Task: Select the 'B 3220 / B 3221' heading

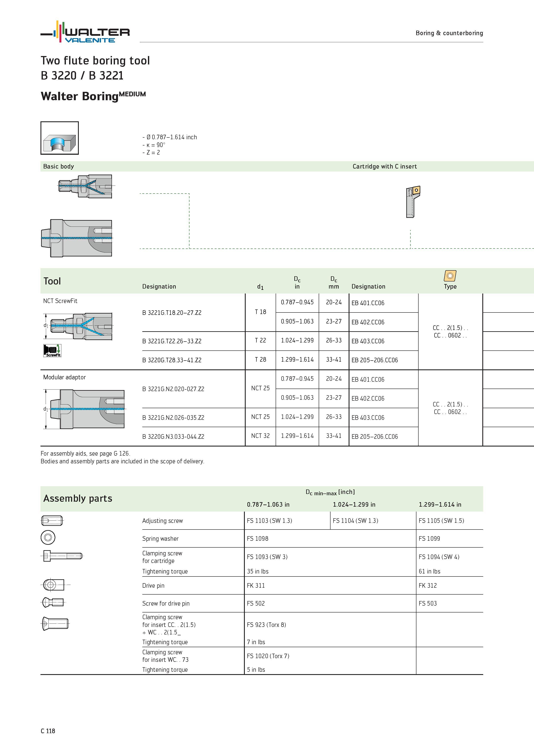Action: click(x=82, y=75)
